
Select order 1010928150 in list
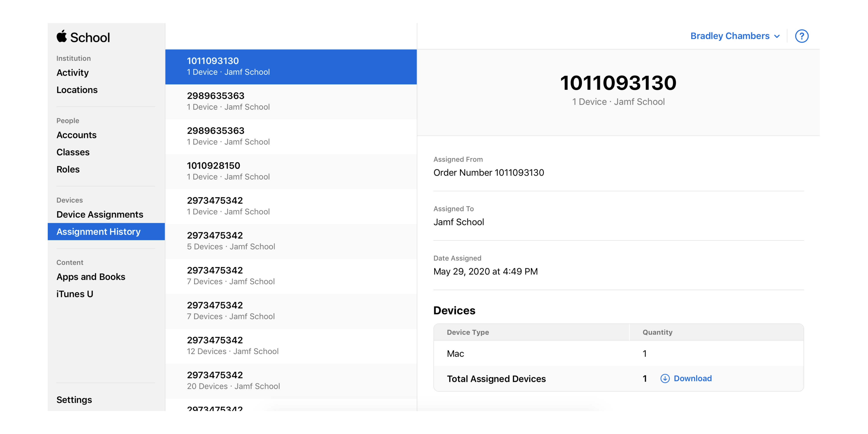291,171
